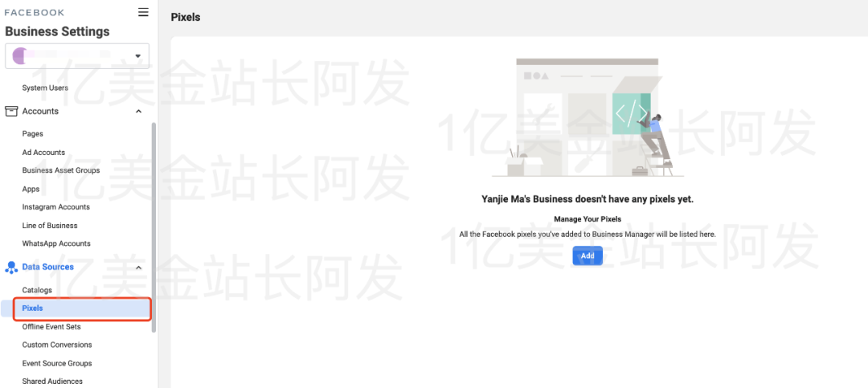This screenshot has height=388, width=868.
Task: Collapse the Data Sources section chevron
Action: [x=138, y=268]
